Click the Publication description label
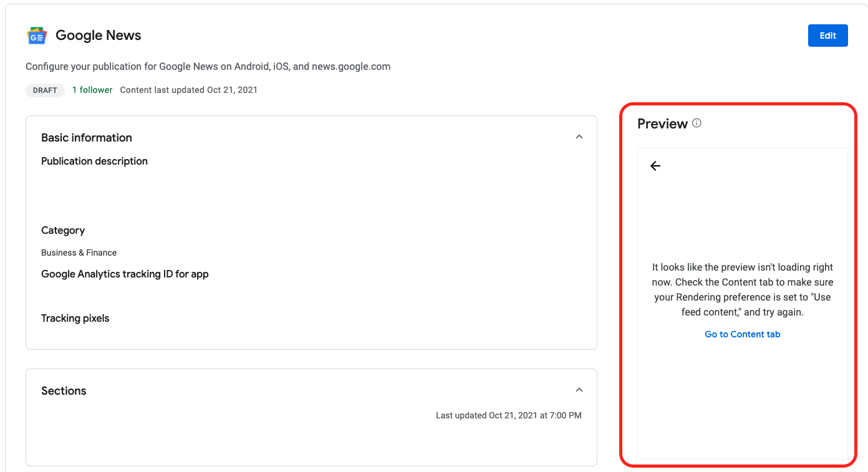The height and width of the screenshot is (472, 868). pos(94,161)
